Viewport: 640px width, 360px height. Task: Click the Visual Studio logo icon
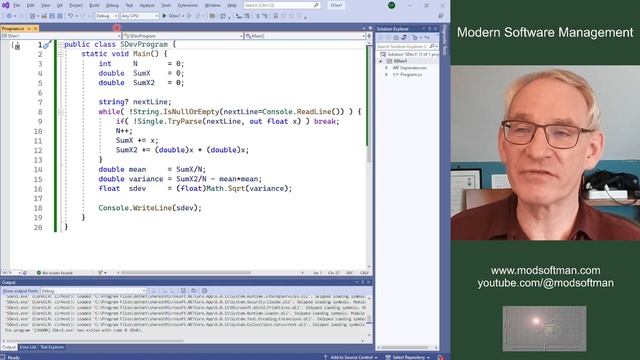click(x=5, y=5)
